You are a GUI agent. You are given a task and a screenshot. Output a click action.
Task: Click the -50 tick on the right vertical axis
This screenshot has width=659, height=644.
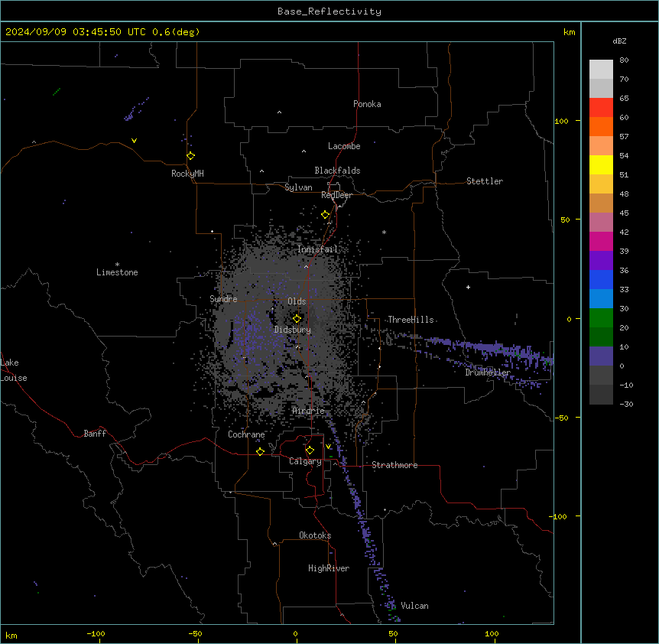[x=561, y=418]
